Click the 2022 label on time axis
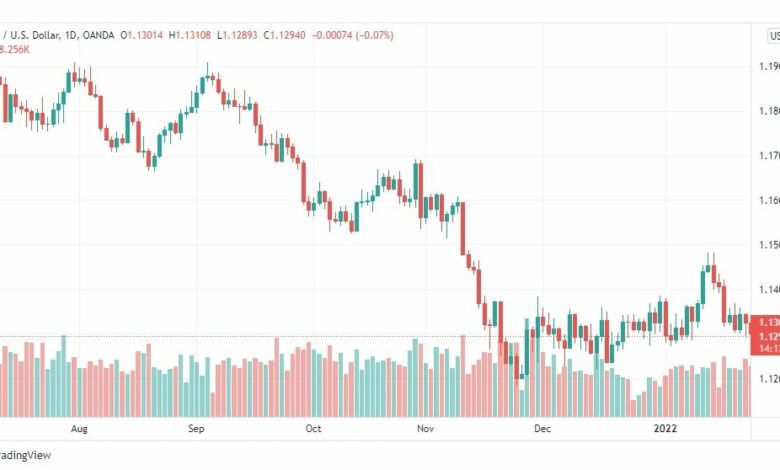This screenshot has width=780, height=470. point(665,429)
